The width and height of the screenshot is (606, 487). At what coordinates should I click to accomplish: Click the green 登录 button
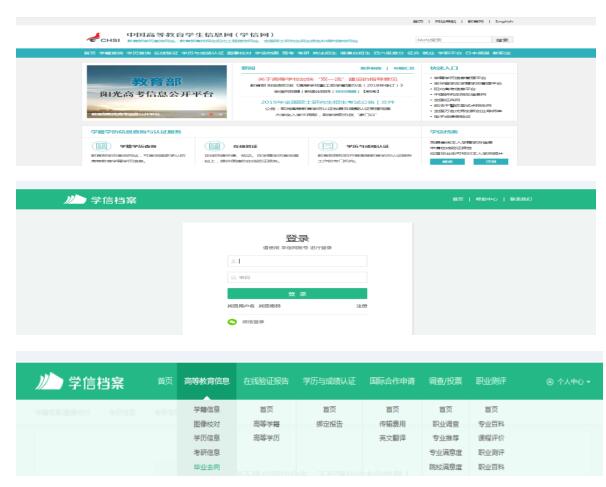297,294
